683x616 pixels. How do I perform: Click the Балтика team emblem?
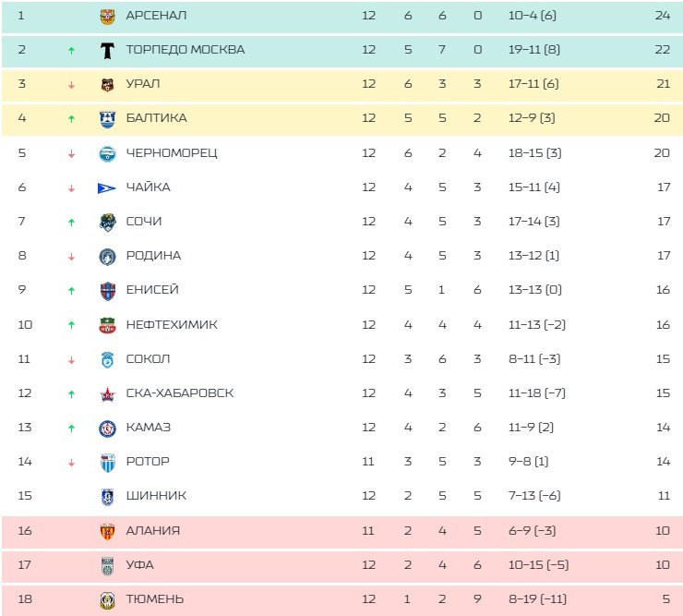107,118
